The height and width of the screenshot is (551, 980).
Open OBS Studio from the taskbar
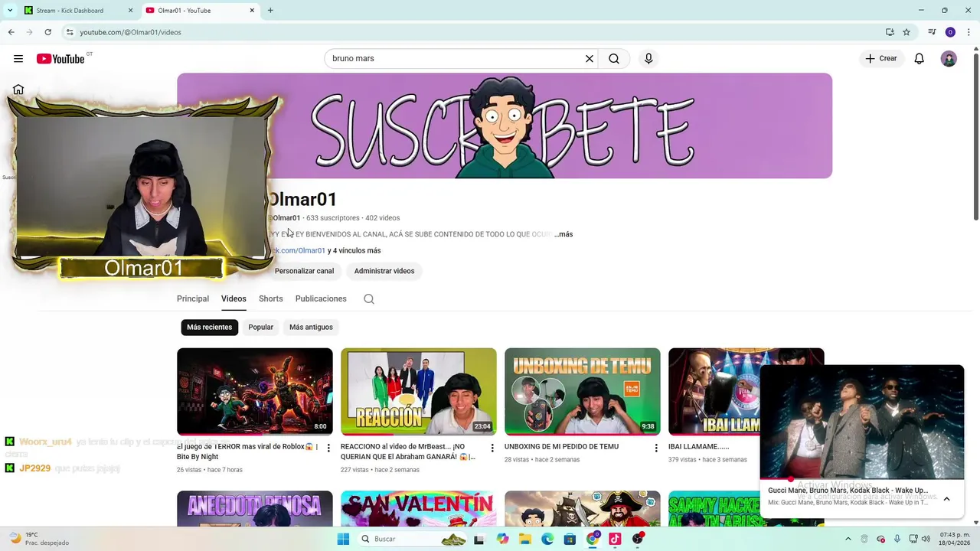point(638,540)
